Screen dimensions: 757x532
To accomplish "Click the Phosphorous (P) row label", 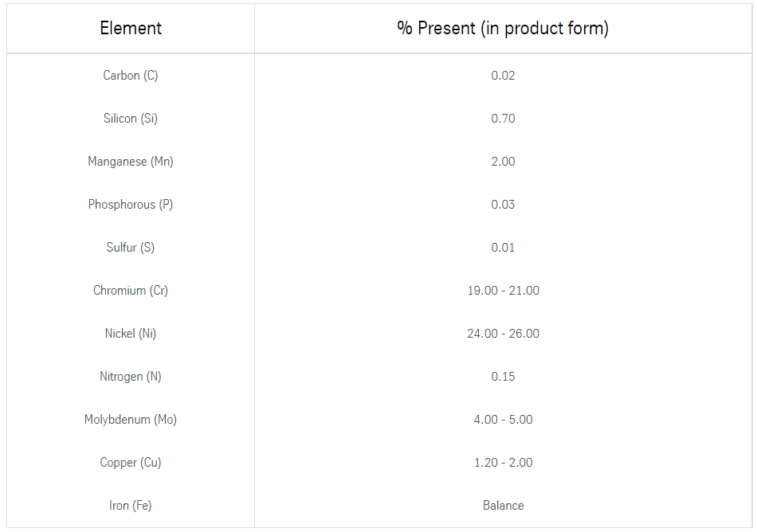I will (x=131, y=205).
